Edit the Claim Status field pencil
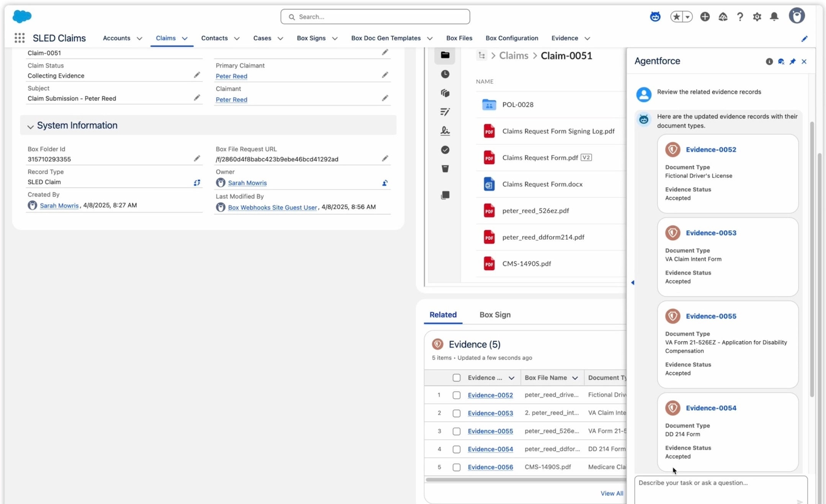This screenshot has width=826, height=504. coord(197,75)
